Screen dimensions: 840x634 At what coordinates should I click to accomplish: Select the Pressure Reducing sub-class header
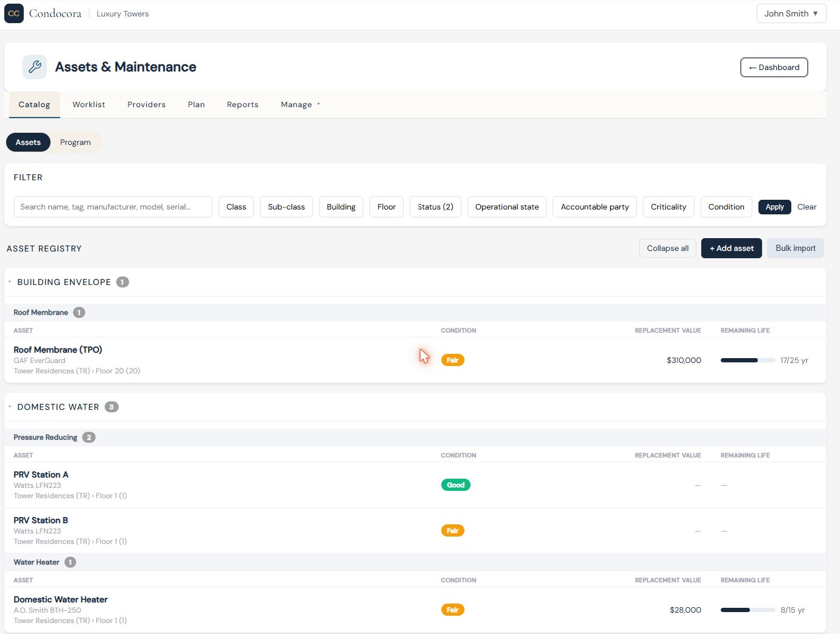click(x=415, y=437)
